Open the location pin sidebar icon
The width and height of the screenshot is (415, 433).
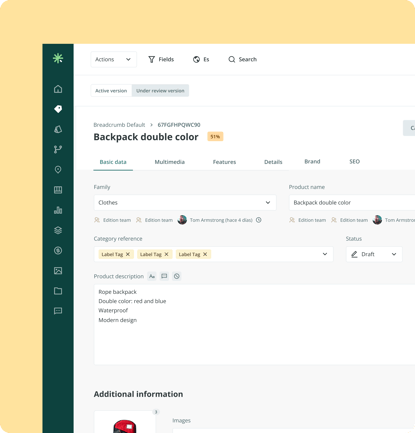[x=58, y=170]
